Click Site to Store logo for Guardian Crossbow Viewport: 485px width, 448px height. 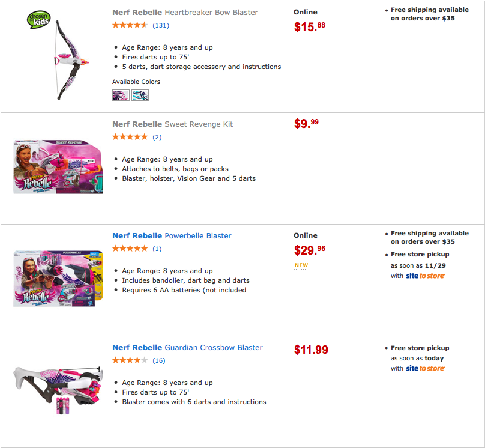tap(426, 368)
